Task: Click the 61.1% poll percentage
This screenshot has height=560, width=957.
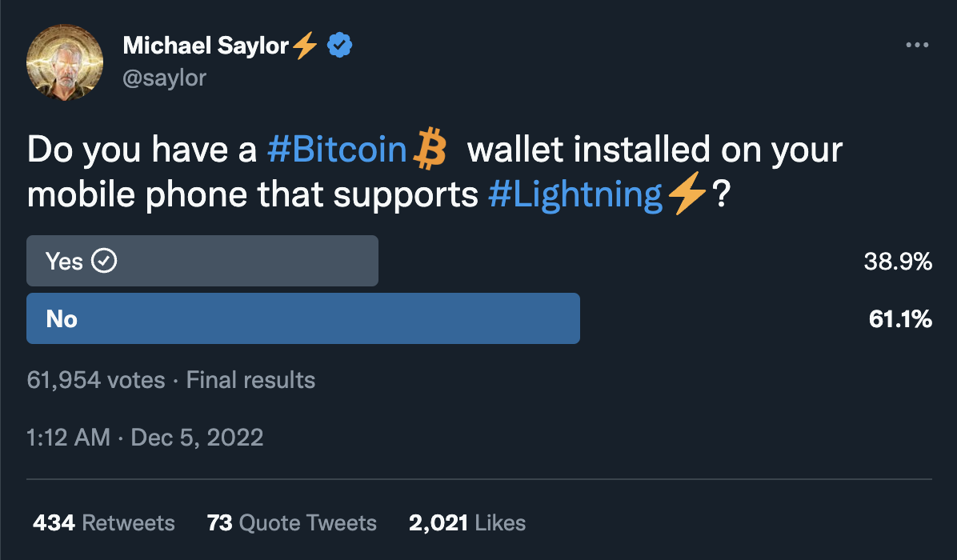Action: (x=900, y=319)
